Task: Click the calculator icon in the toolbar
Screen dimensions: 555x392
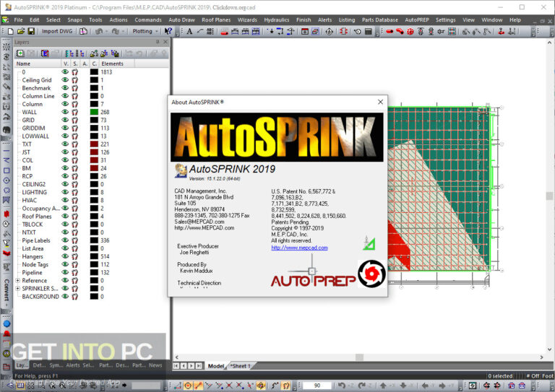Action: coord(368,32)
